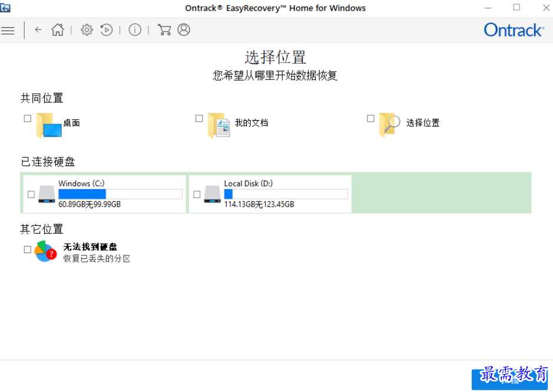This screenshot has height=392, width=553.
Task: Click 恢复已丢失的分区 description
Action: click(x=97, y=259)
